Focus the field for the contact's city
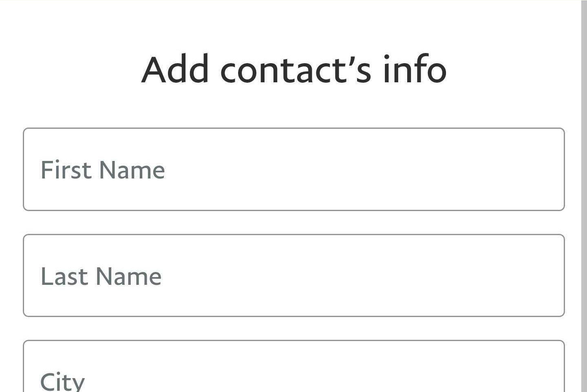 tap(293, 371)
